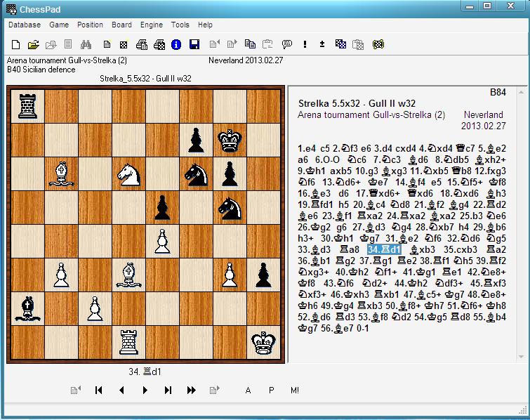Open the Database menu
This screenshot has width=530, height=420.
point(24,25)
